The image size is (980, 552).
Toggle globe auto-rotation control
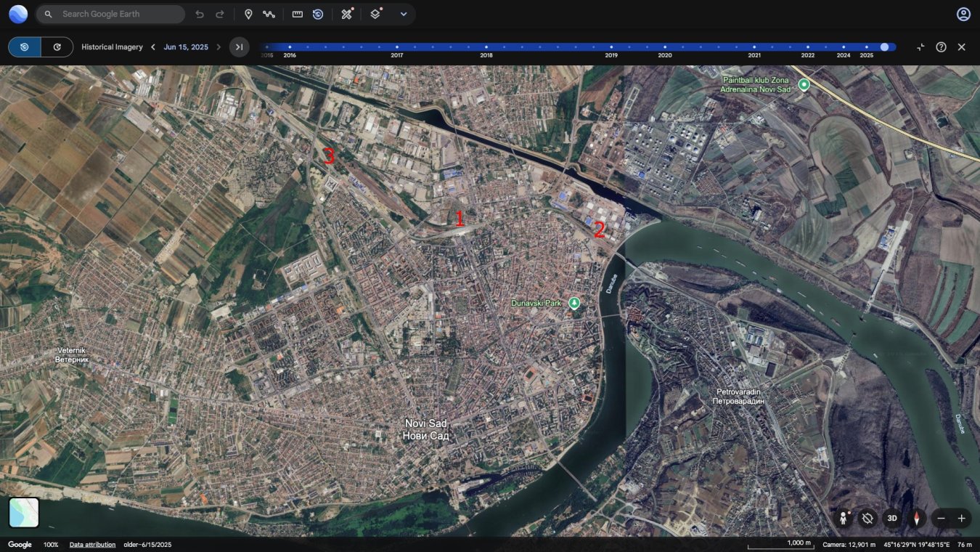coord(867,519)
